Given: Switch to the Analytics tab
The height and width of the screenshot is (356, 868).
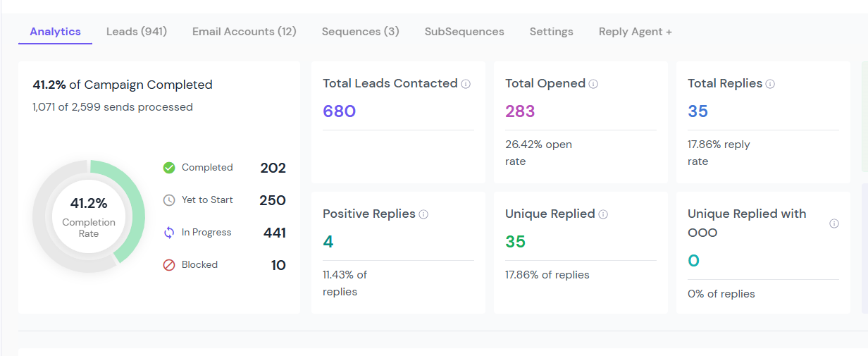Looking at the screenshot, I should click(x=55, y=32).
